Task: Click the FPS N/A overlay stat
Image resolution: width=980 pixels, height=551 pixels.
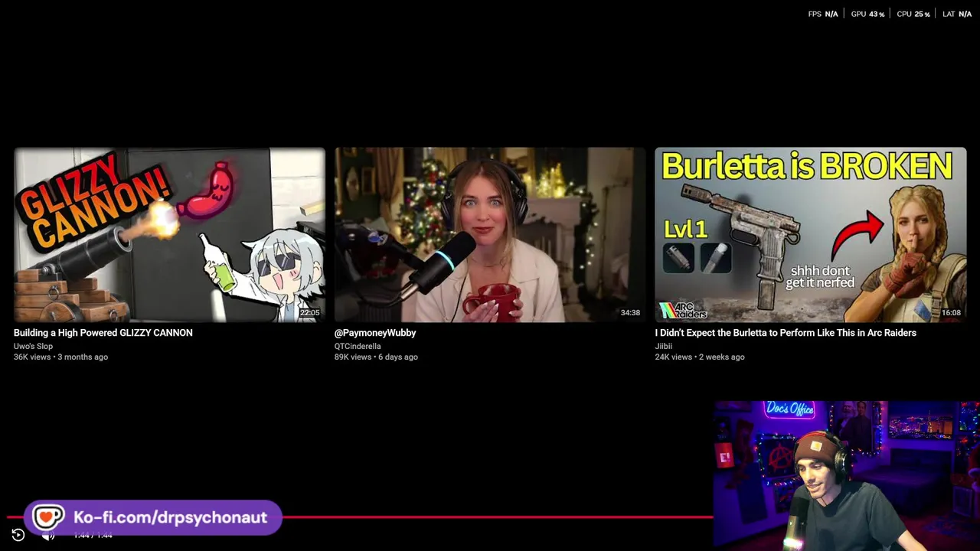Action: [823, 14]
